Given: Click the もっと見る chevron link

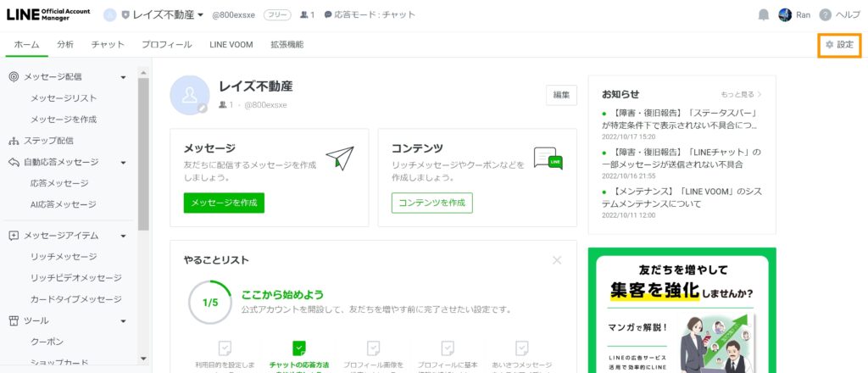Looking at the screenshot, I should pos(741,95).
